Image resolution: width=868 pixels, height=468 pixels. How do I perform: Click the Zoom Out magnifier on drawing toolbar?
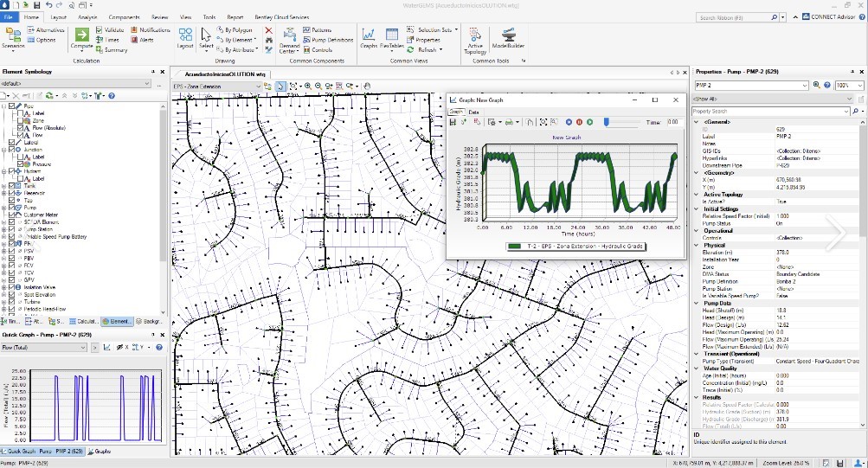318,87
